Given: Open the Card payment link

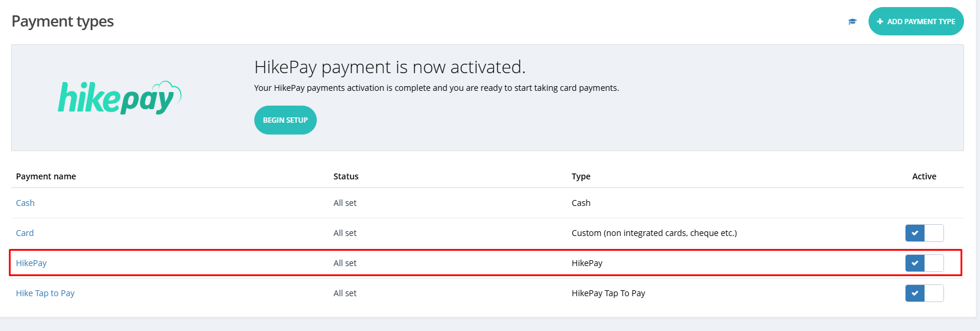Looking at the screenshot, I should coord(25,233).
